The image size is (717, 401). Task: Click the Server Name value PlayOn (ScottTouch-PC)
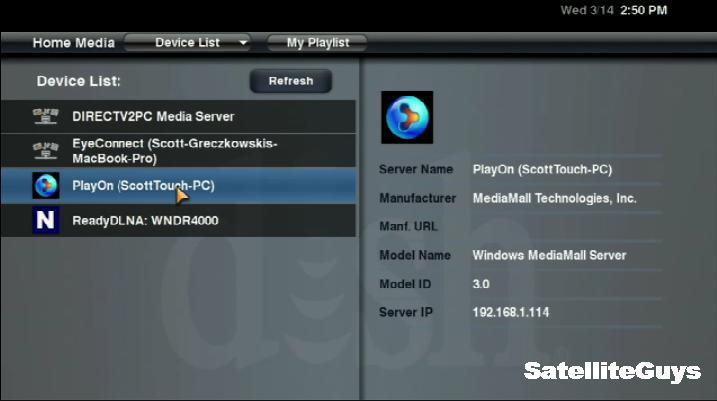coord(542,170)
